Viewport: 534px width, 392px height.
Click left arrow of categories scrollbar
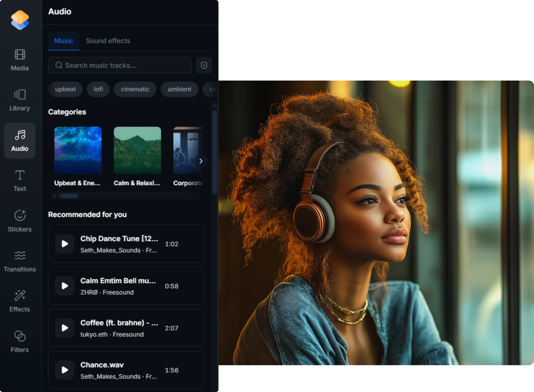pos(54,196)
